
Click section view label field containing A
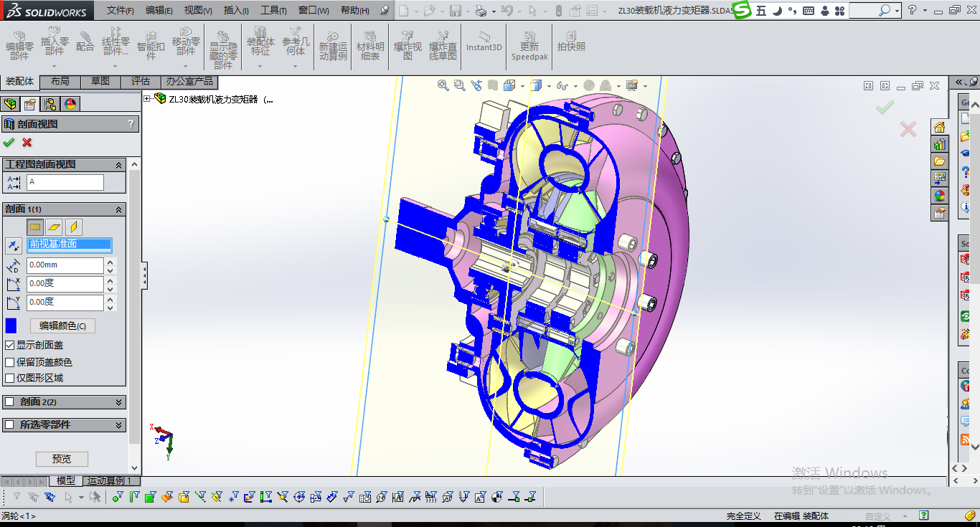[x=65, y=182]
